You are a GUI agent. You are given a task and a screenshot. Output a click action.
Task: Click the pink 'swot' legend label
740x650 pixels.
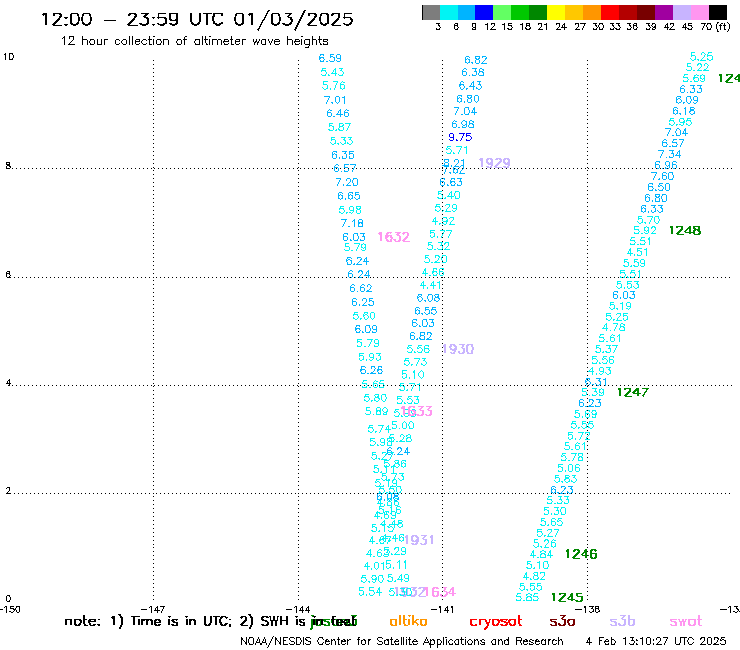point(686,622)
